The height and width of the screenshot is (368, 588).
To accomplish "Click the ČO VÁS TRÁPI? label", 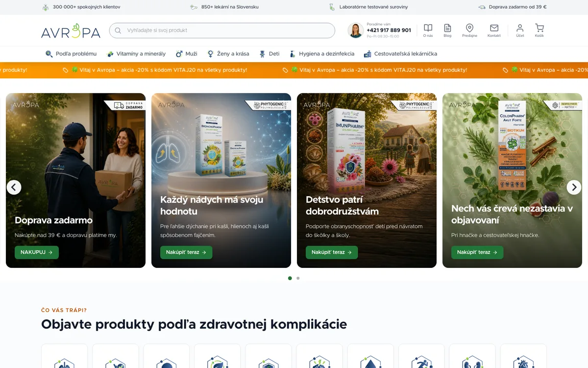I will [64, 310].
